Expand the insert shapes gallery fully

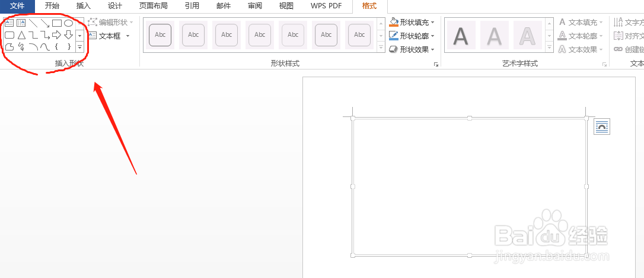(79, 48)
